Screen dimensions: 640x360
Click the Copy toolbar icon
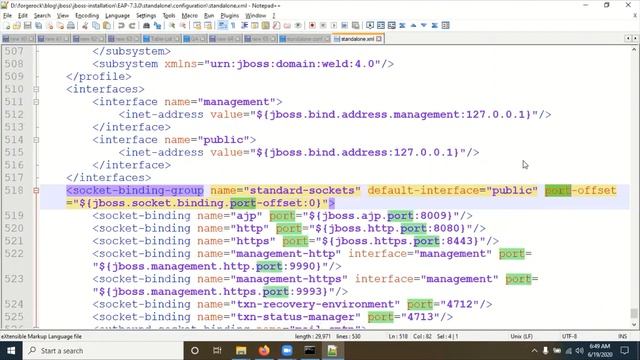[x=96, y=25]
